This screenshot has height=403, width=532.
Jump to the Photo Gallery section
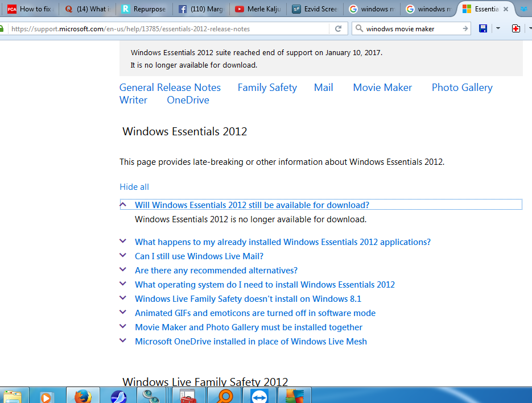pyautogui.click(x=462, y=88)
